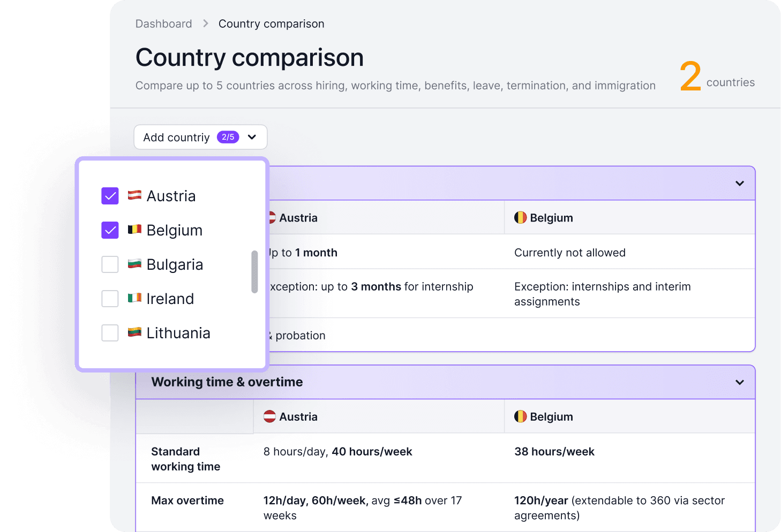
Task: Click the Ireland flag icon in dropdown
Action: click(134, 298)
